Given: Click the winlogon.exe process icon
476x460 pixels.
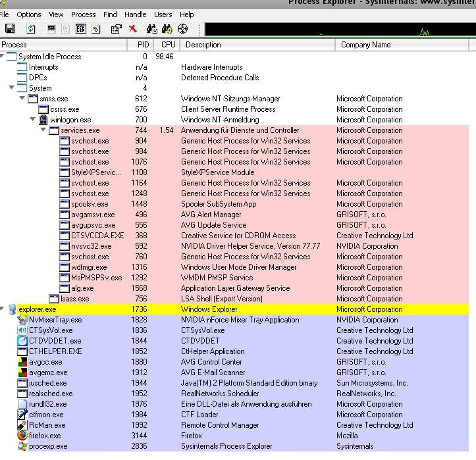Looking at the screenshot, I should (43, 120).
